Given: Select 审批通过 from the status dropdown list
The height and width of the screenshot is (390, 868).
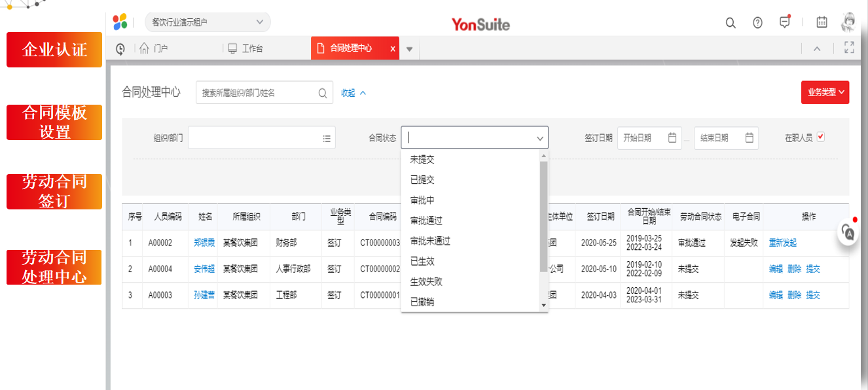Looking at the screenshot, I should [x=426, y=221].
